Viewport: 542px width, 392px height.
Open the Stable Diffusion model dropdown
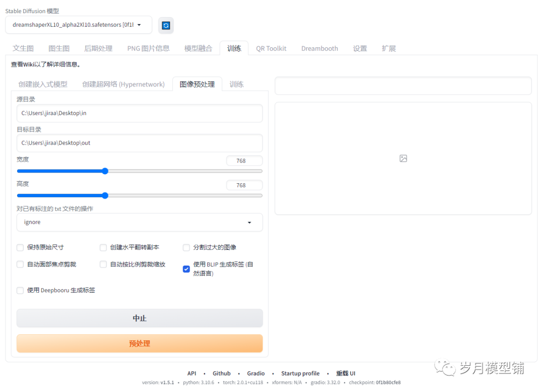[x=78, y=25]
